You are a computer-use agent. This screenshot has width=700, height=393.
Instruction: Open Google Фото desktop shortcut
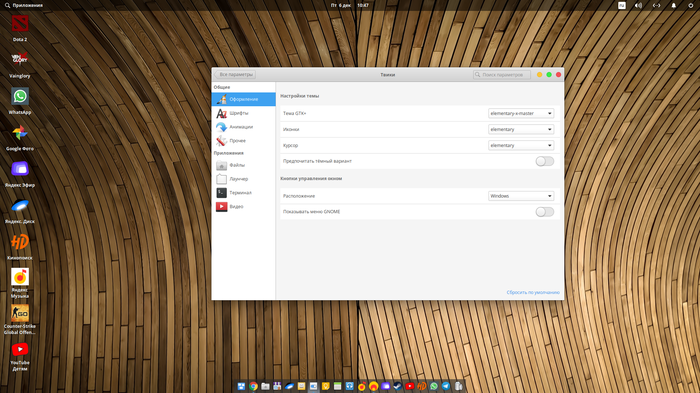(x=20, y=138)
